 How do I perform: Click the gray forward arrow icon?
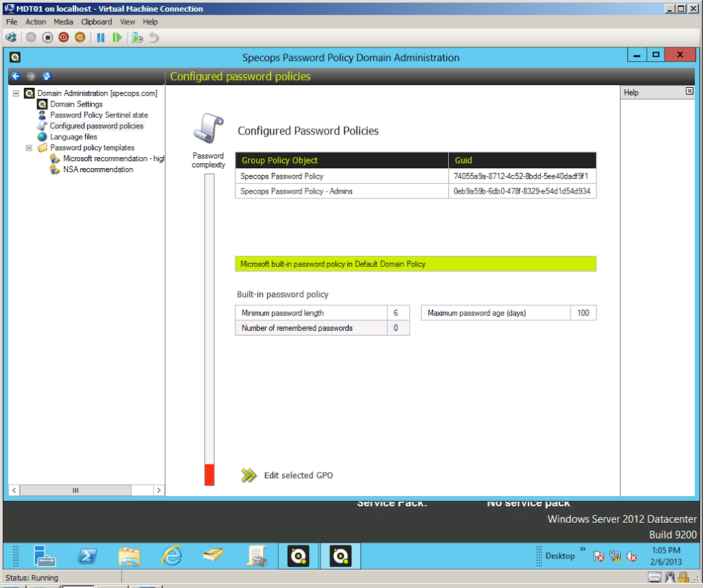click(31, 76)
